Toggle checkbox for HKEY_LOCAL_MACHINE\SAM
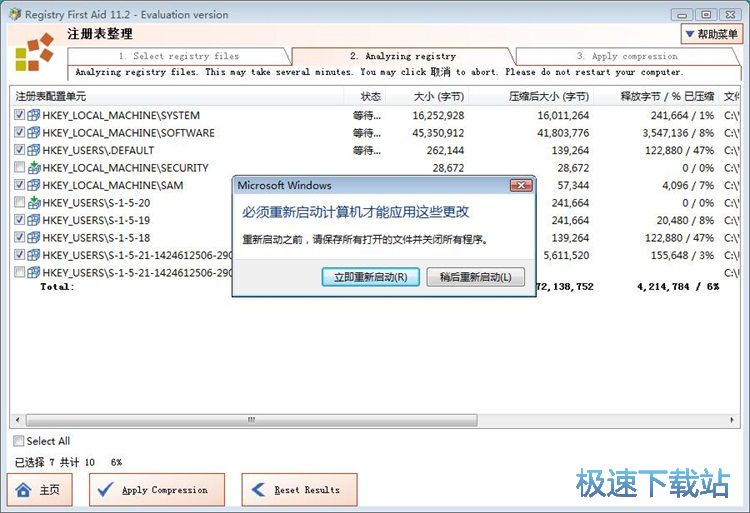 20,185
